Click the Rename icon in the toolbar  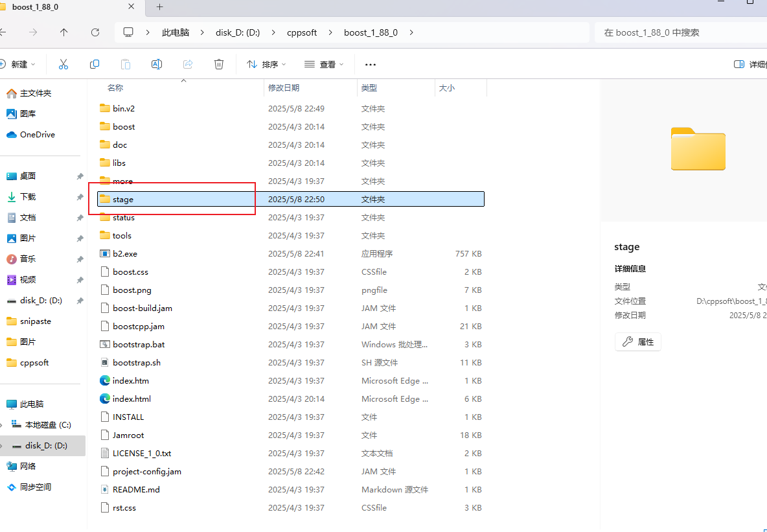pyautogui.click(x=156, y=64)
